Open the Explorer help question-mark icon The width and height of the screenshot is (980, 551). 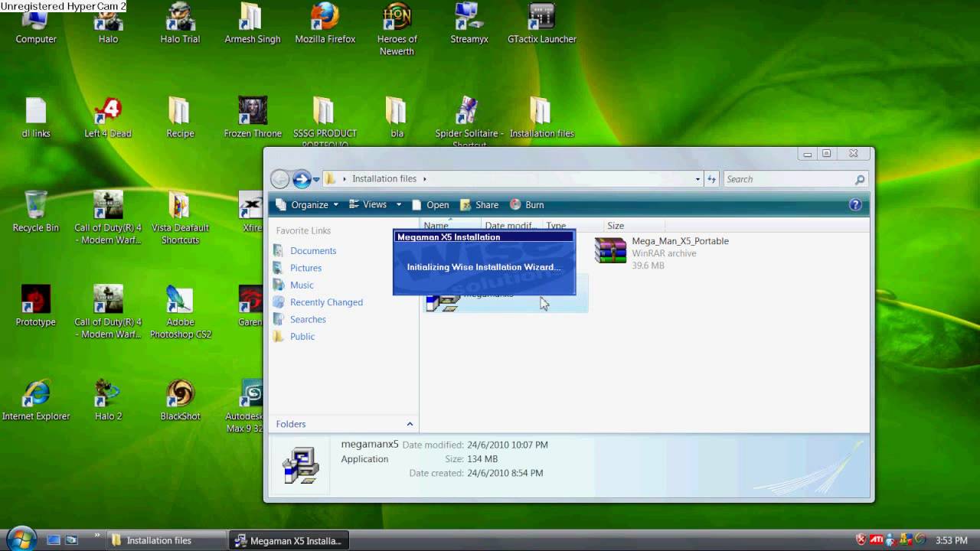(855, 204)
